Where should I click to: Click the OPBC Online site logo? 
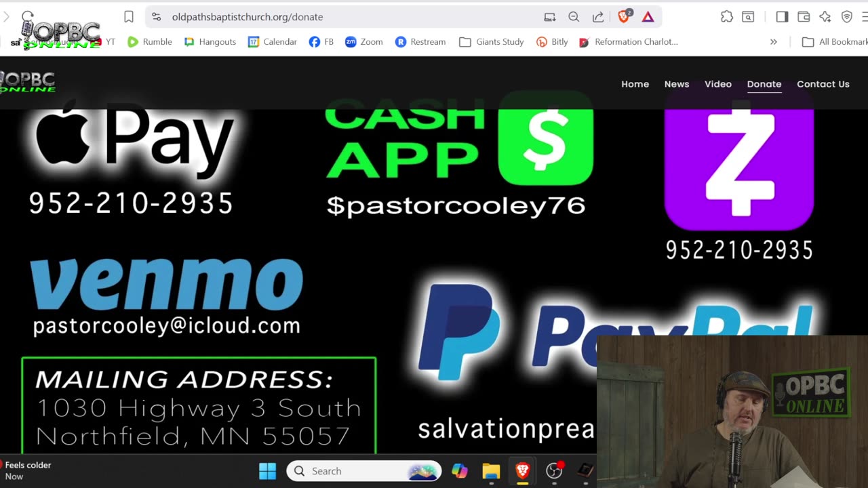28,82
